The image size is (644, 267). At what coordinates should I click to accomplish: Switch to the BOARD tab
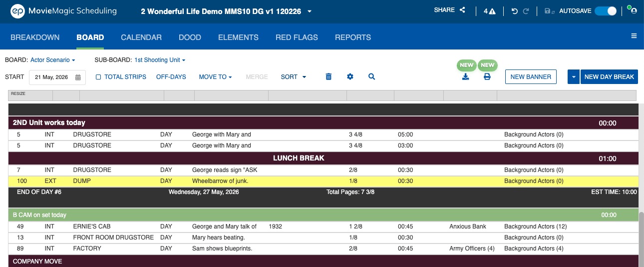[x=90, y=37]
